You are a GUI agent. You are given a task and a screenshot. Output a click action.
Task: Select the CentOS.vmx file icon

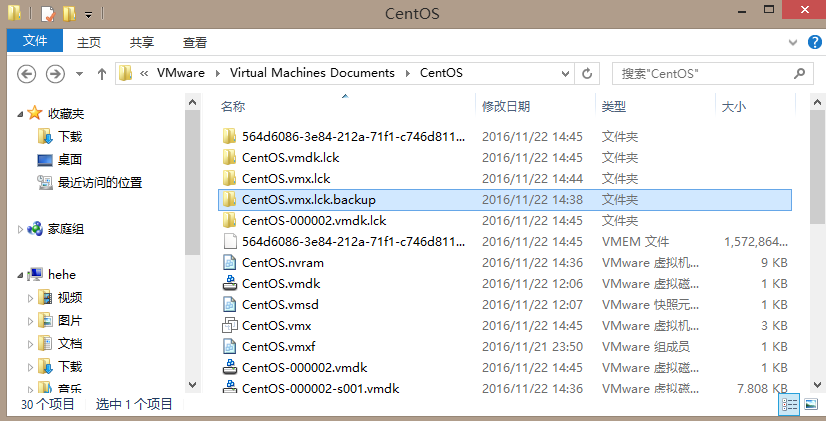coord(229,326)
